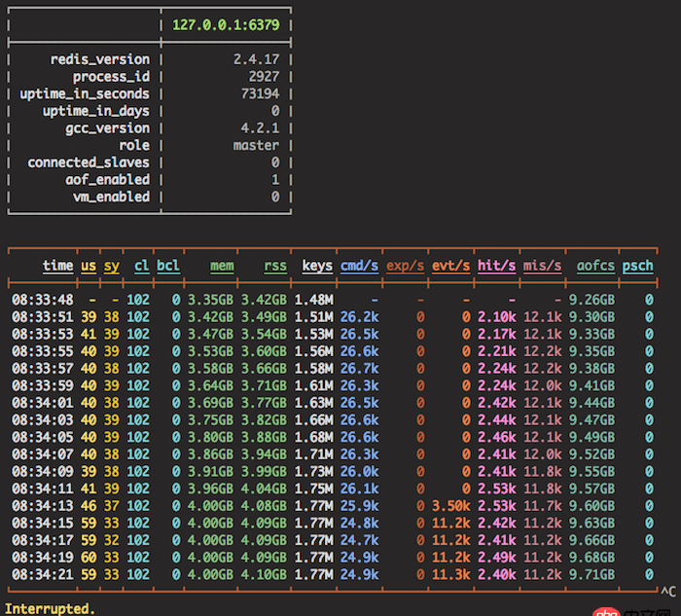
Task: Select the aofcs column header
Action: [x=595, y=265]
